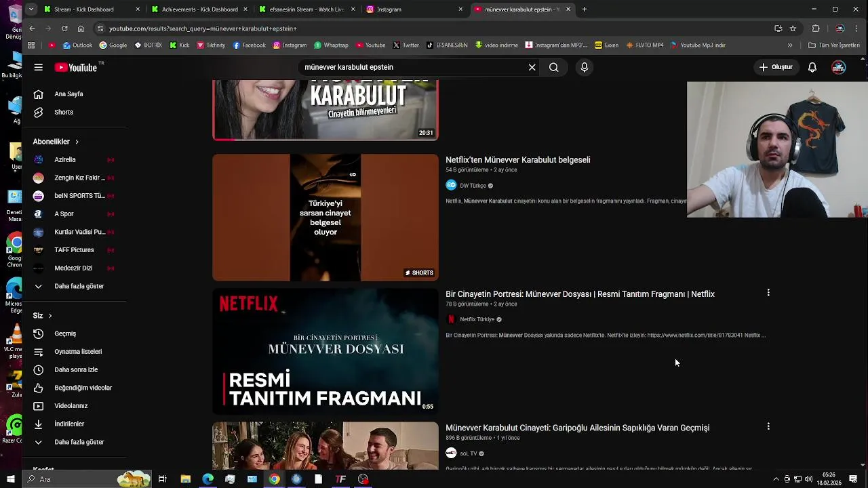This screenshot has width=868, height=488.
Task: Open the YouTube hamburger guide menu
Action: (x=39, y=67)
